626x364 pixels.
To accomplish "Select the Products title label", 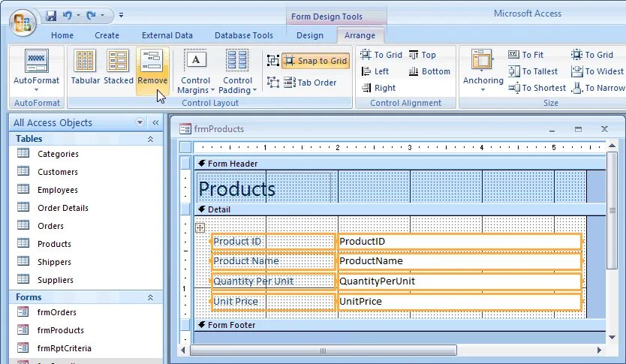I will [264, 187].
